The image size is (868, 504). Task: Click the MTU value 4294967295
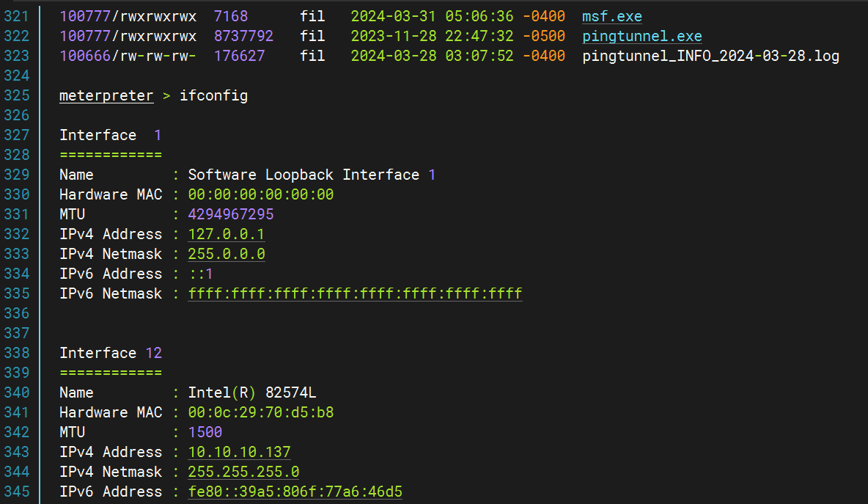tap(231, 214)
